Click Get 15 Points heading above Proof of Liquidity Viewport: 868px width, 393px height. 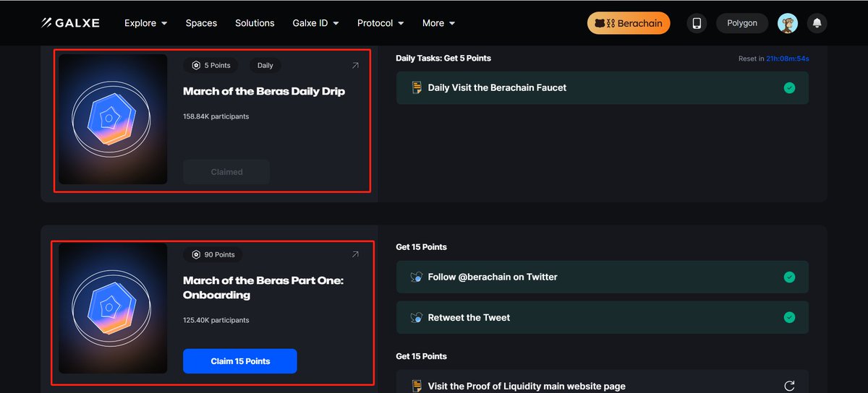coord(421,356)
